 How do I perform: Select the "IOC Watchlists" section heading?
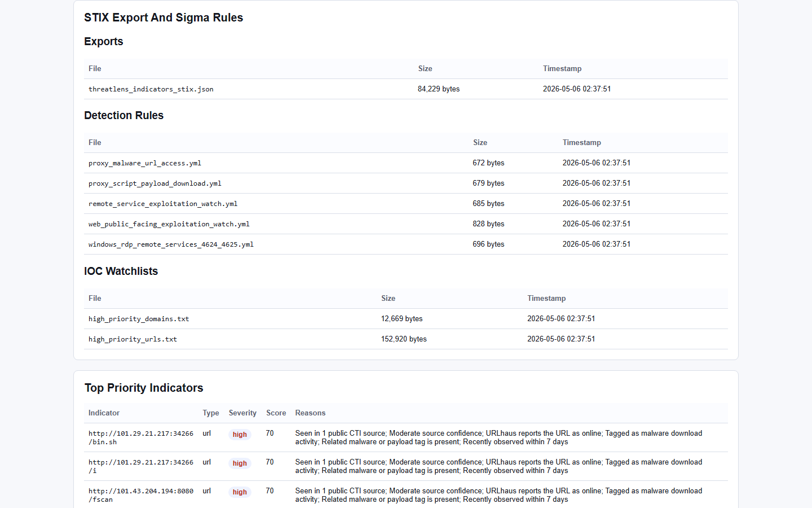click(121, 271)
